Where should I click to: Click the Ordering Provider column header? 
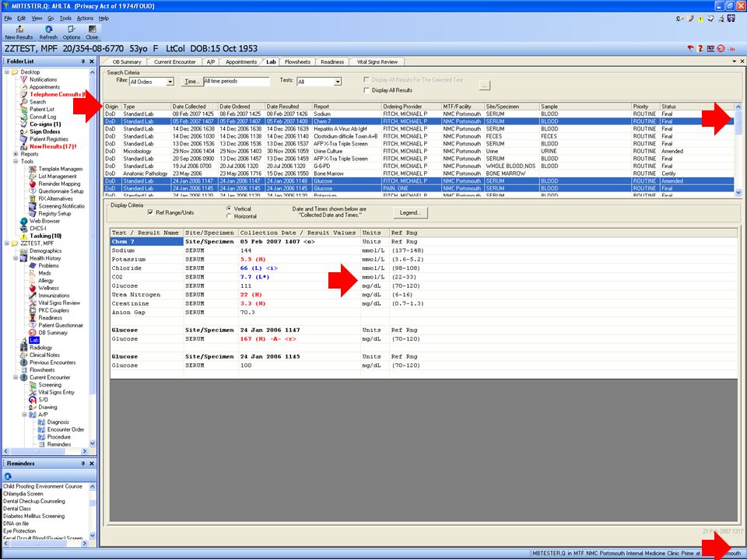(412, 107)
